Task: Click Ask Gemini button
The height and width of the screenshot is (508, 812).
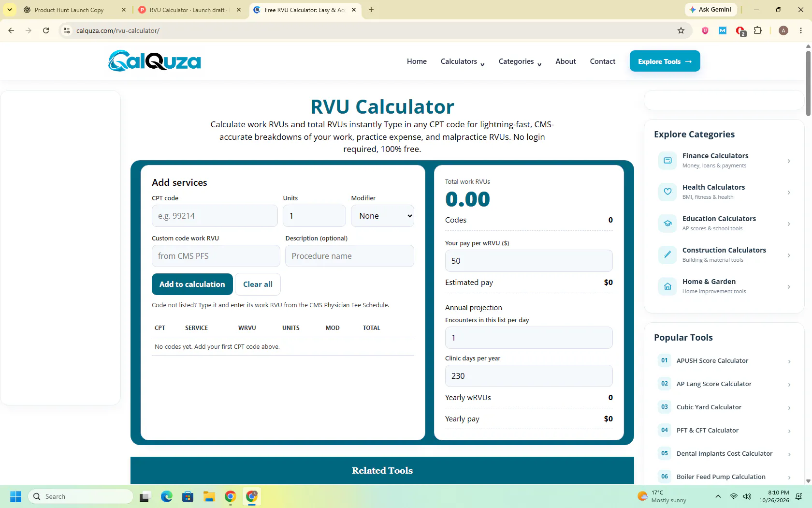Action: click(x=710, y=10)
